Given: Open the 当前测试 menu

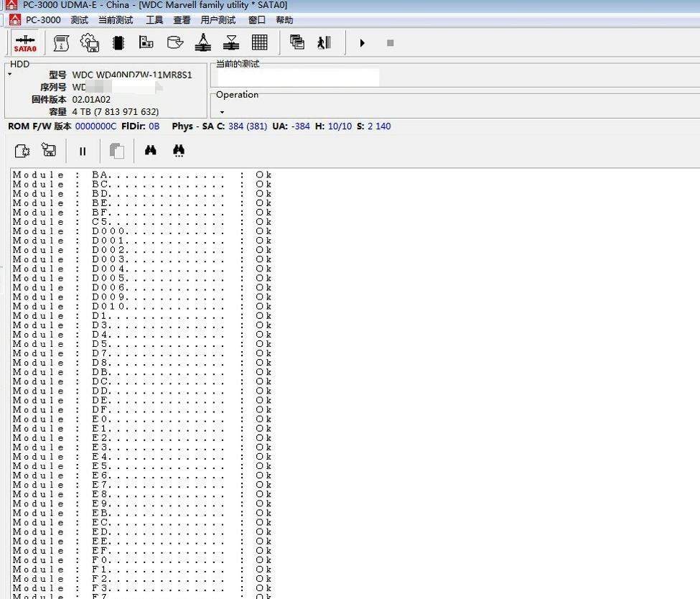Looking at the screenshot, I should pos(116,20).
